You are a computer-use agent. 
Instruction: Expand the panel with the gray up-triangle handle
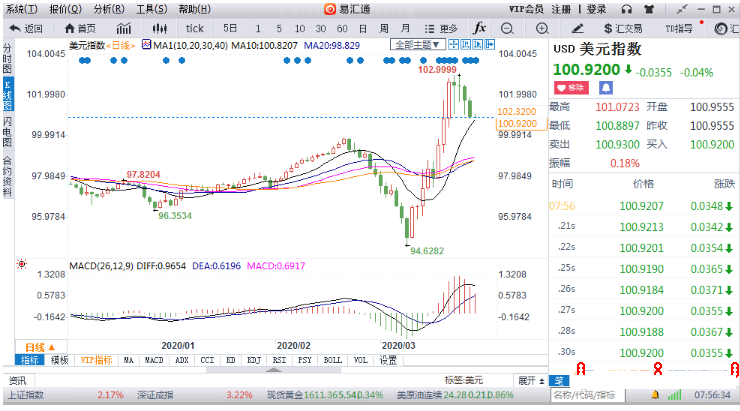tap(274, 370)
